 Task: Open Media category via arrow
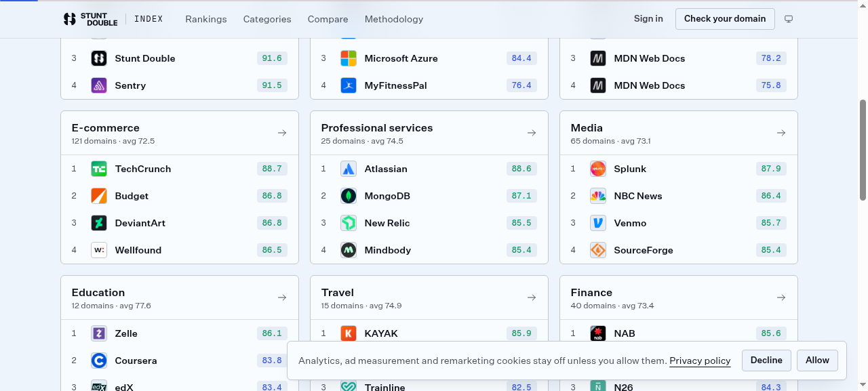pyautogui.click(x=781, y=133)
